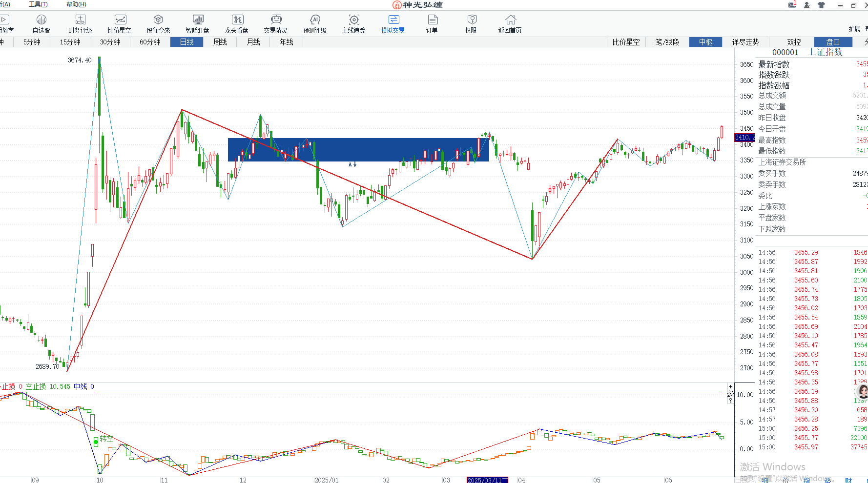
Task: Click 返回首页 home icon
Action: 510,23
